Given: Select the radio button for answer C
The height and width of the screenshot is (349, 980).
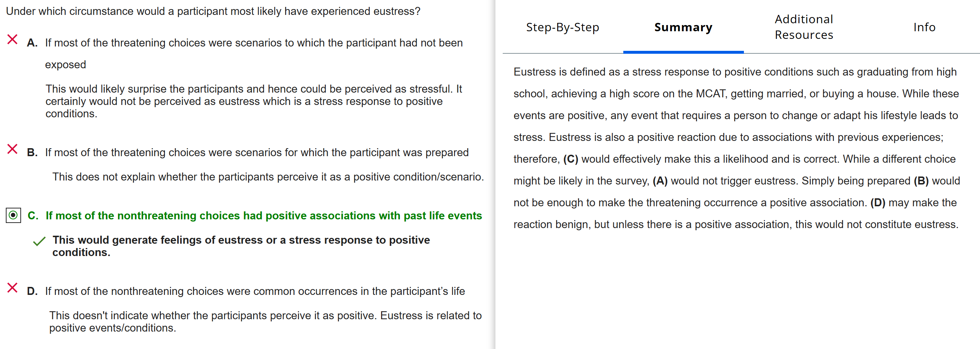Looking at the screenshot, I should [13, 215].
